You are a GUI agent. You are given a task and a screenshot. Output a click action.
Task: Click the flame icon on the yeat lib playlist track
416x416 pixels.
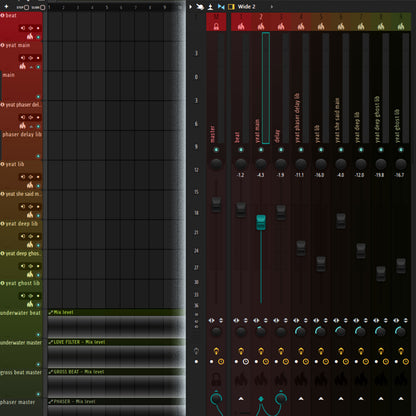click(x=30, y=185)
